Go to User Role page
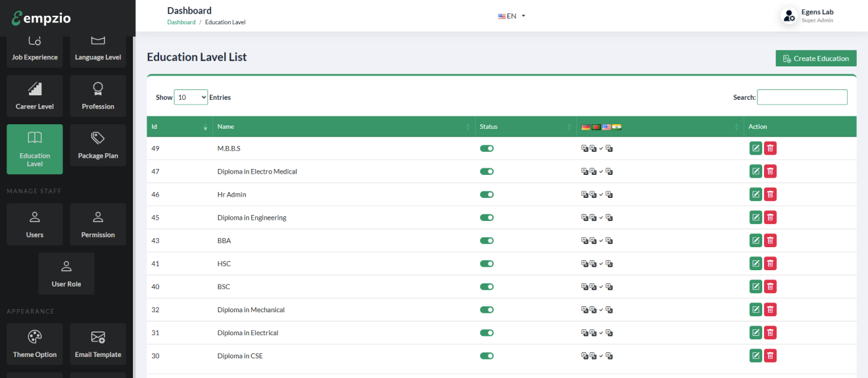This screenshot has width=868, height=378. 66,273
